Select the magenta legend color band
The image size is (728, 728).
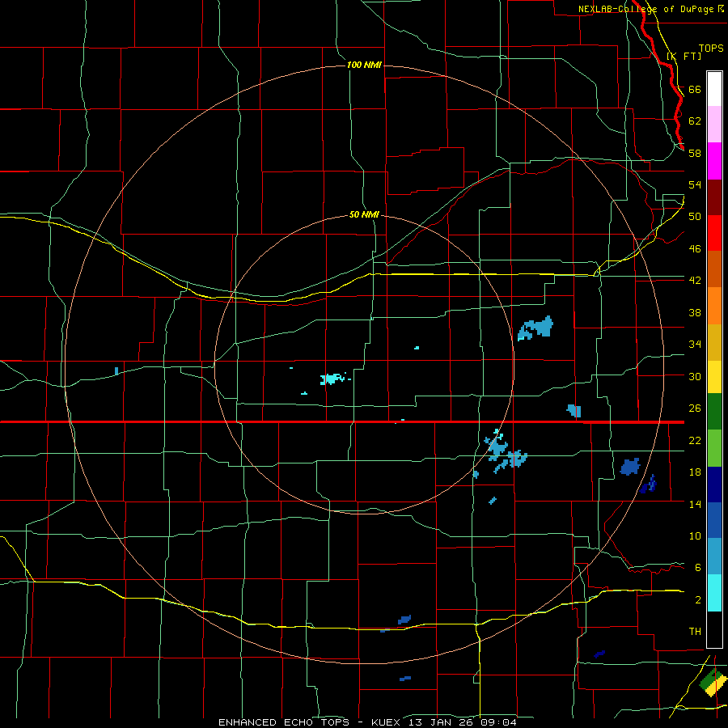pos(714,161)
